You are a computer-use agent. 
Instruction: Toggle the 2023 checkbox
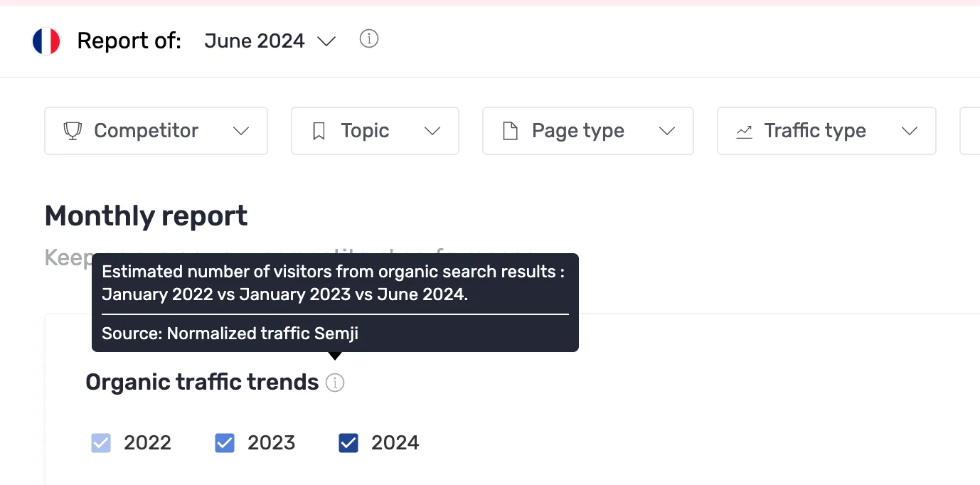click(x=225, y=443)
